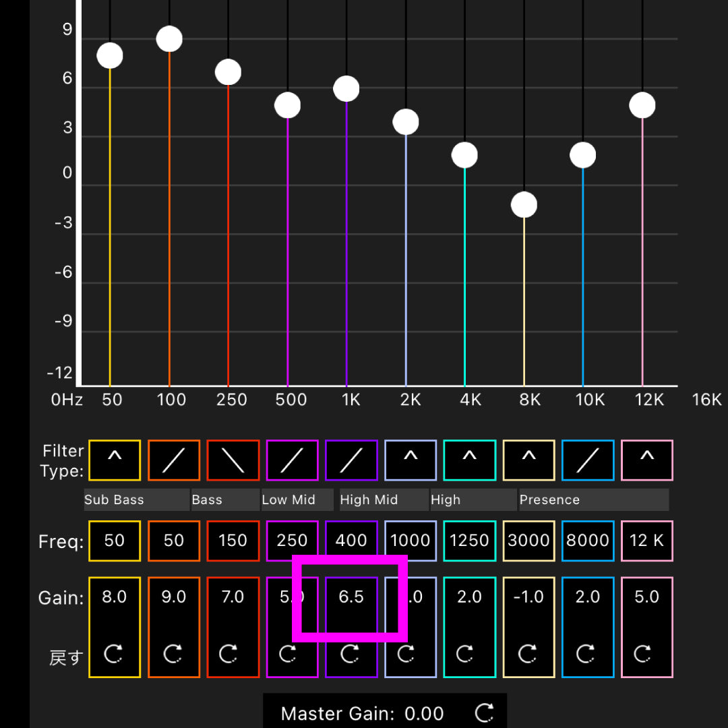
Task: Reset gain on the -1.0 band
Action: [x=528, y=653]
